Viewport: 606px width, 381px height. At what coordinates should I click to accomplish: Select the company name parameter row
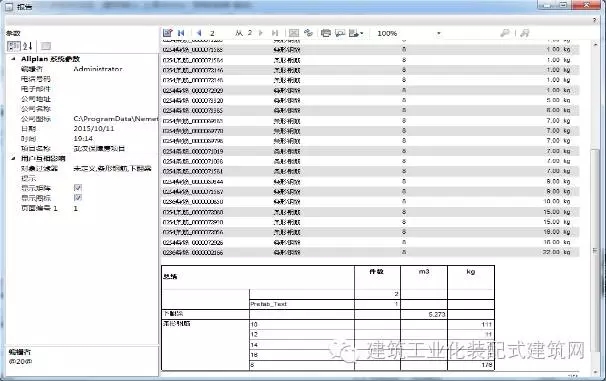tap(83, 109)
